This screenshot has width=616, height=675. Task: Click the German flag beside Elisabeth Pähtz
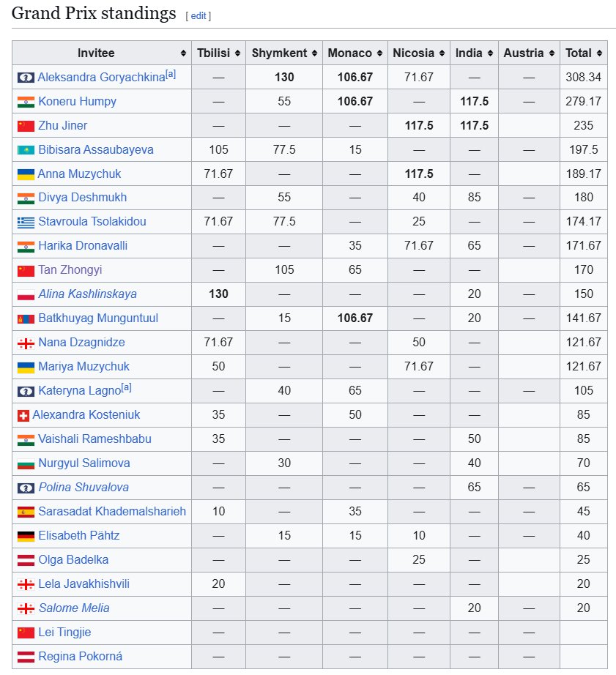pyautogui.click(x=26, y=537)
